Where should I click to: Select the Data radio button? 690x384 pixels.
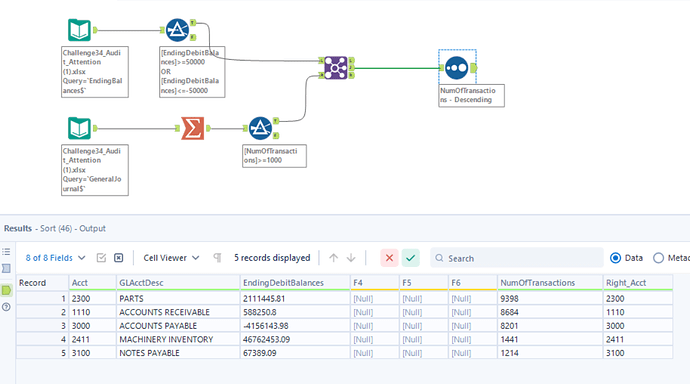[616, 258]
